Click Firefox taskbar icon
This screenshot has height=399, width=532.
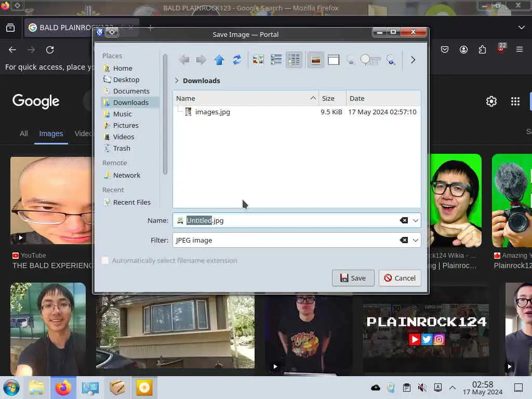point(63,388)
